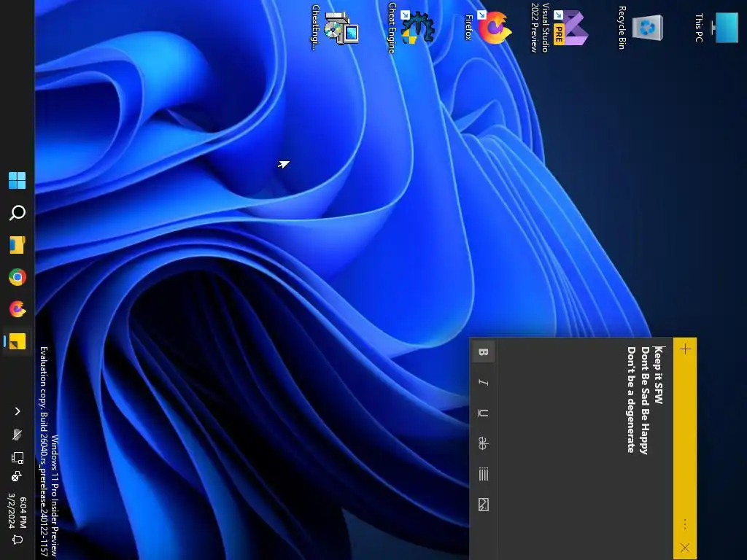Toggle Strikethrough in Sticky Notes

point(483,443)
